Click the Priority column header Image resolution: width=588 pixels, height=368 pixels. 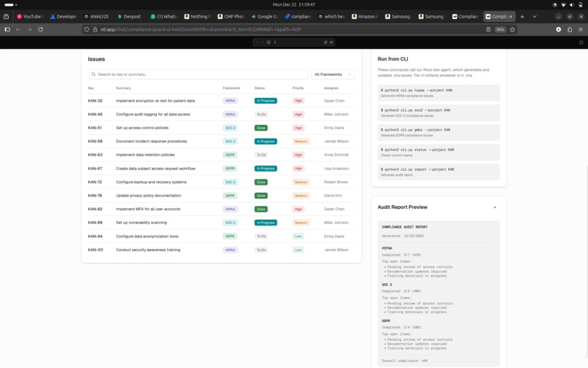[x=298, y=88]
